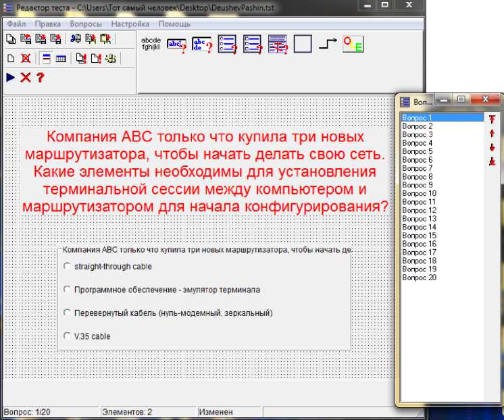This screenshot has width=504, height=420.
Task: Insert a checkbox multiple choice question
Action: [253, 44]
